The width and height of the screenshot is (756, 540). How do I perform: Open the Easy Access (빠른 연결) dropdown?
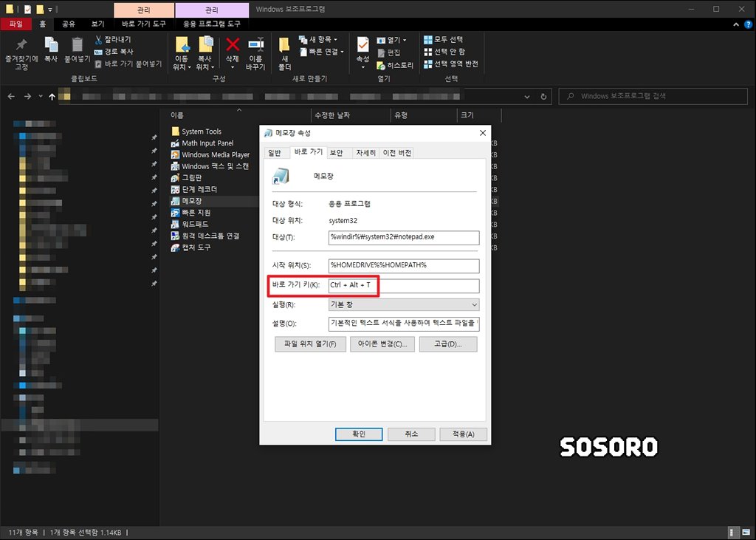[x=322, y=52]
